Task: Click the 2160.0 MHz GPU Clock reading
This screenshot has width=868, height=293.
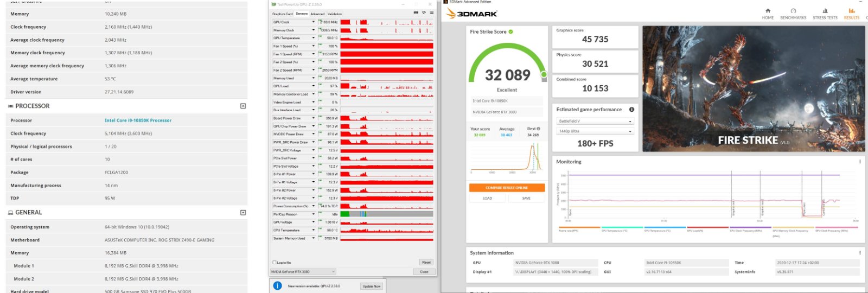Action: (x=329, y=22)
